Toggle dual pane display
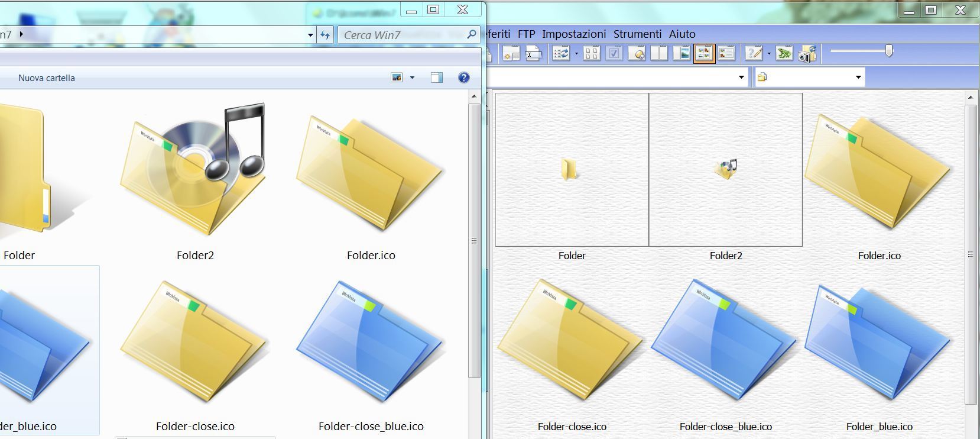This screenshot has height=439, width=980. pos(659,54)
